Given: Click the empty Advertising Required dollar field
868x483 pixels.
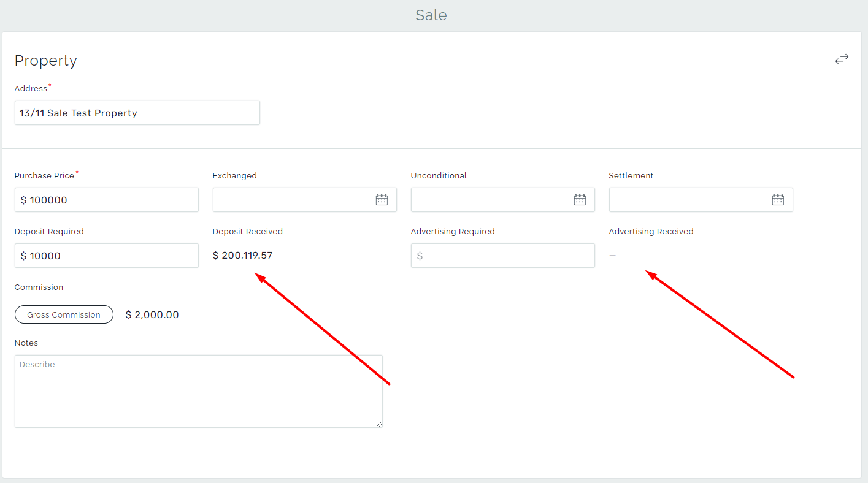Looking at the screenshot, I should pos(502,255).
